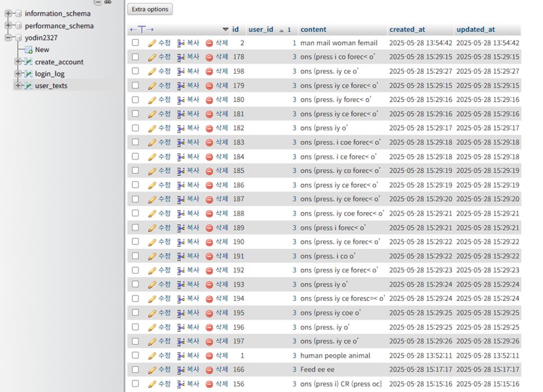Click the edit pencil icon for row id 182
The width and height of the screenshot is (543, 392).
[152, 129]
